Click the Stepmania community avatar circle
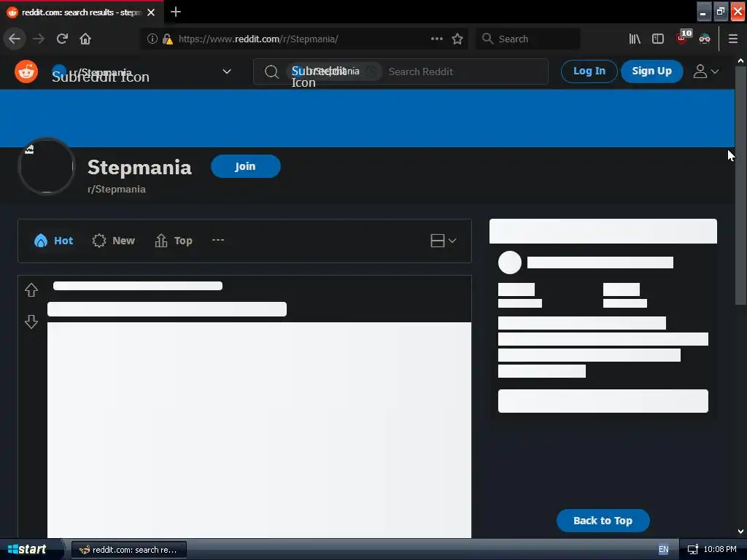This screenshot has width=747, height=560. pos(46,167)
